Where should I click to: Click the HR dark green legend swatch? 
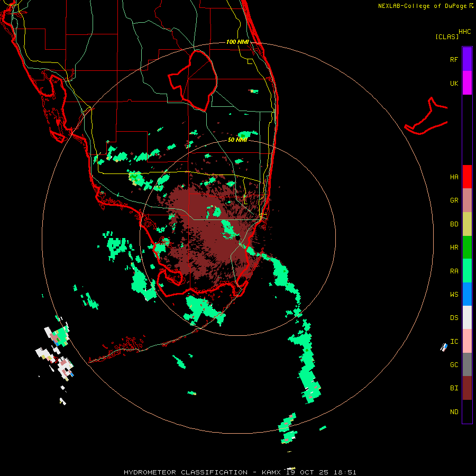click(x=467, y=247)
